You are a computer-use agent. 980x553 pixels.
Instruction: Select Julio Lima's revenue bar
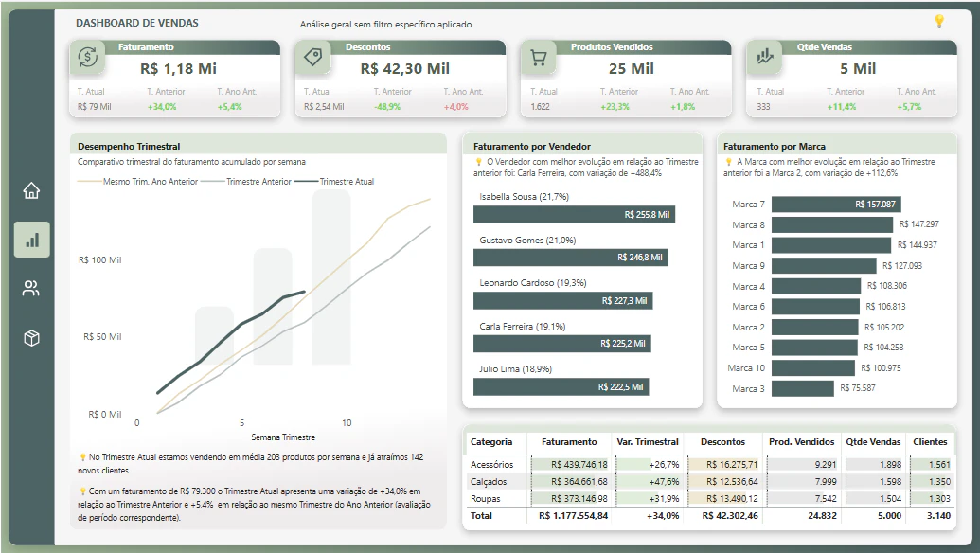(x=561, y=386)
